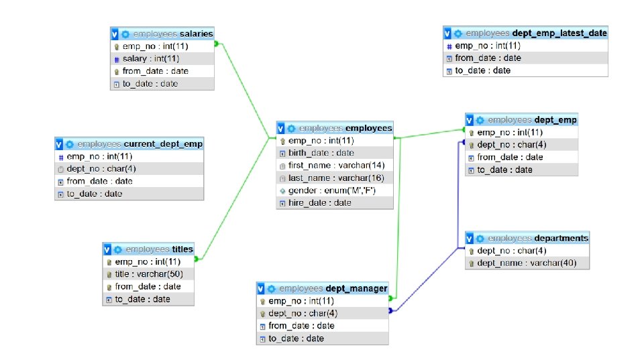Screen dimensions: 644x362
Task: Click 'birth_date : date' column row
Action: [x=335, y=153]
